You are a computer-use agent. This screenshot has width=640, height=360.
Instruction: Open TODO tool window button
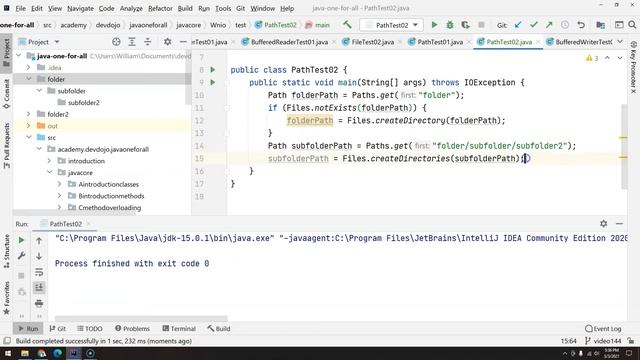click(89, 329)
